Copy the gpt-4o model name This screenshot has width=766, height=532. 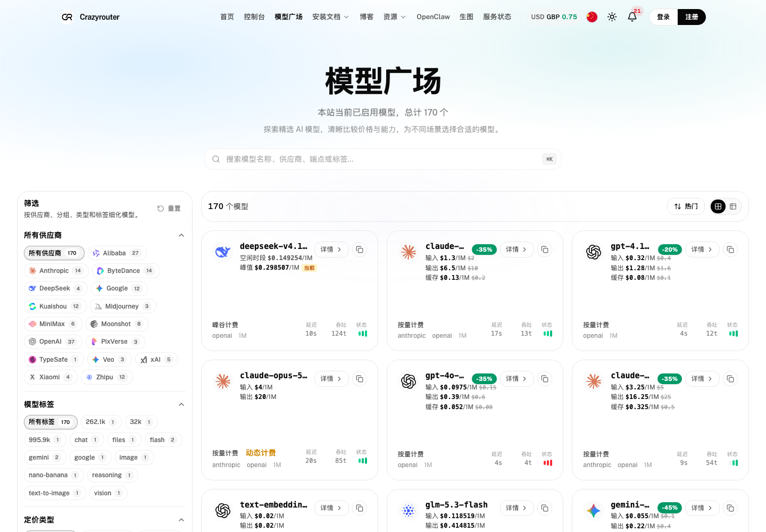[545, 379]
